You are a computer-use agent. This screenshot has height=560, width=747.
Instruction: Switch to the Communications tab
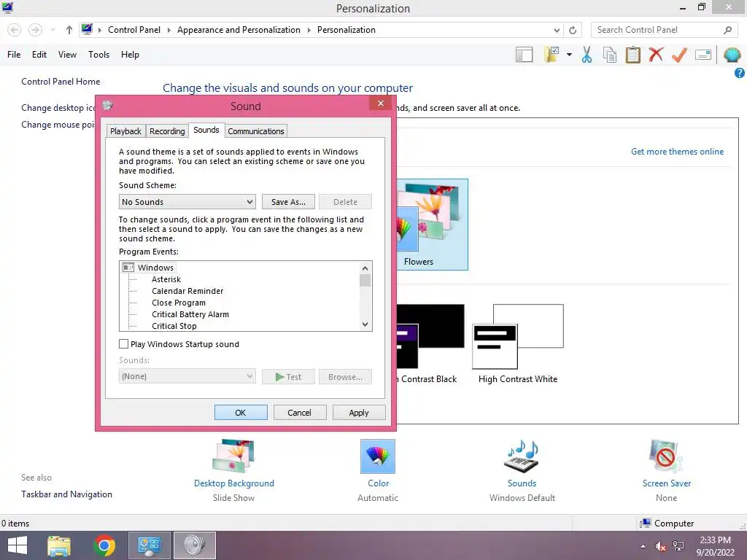click(x=256, y=131)
